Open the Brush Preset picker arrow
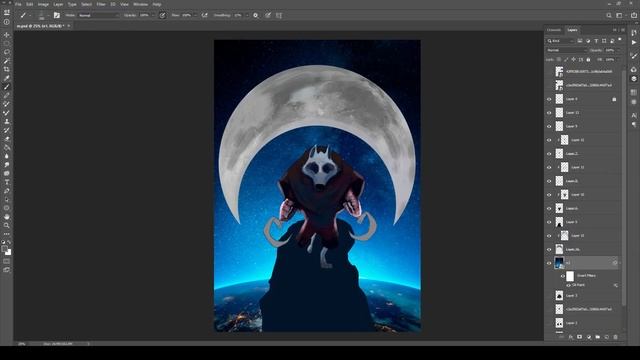The width and height of the screenshot is (640, 360). [x=48, y=16]
